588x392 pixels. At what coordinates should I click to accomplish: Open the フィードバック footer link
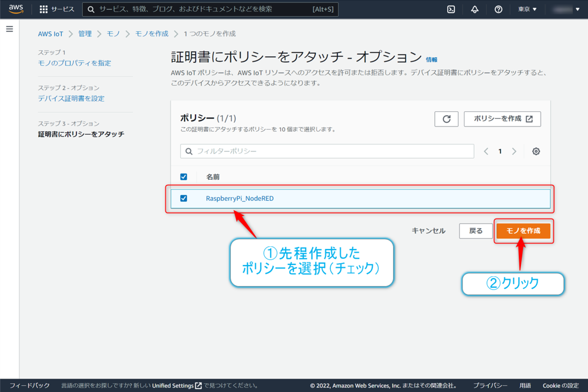pos(29,386)
